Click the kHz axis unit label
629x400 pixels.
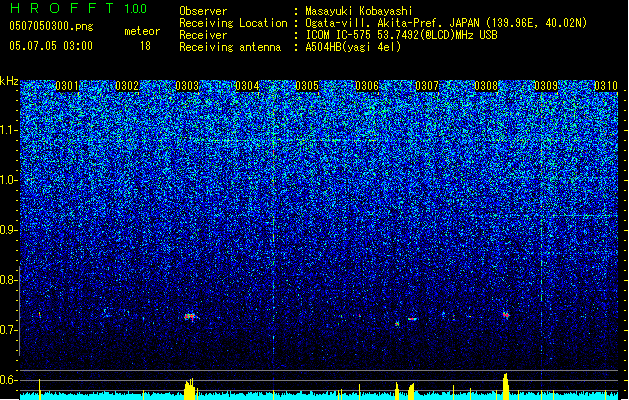coord(9,81)
